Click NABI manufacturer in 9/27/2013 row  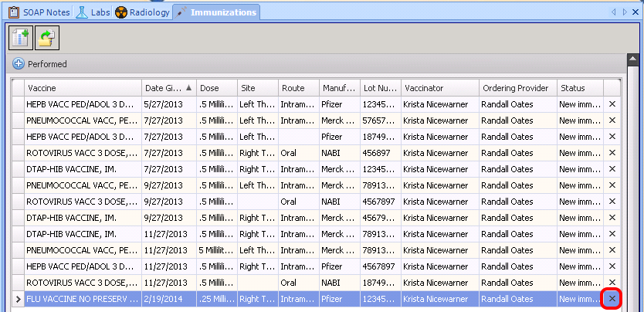[340, 202]
